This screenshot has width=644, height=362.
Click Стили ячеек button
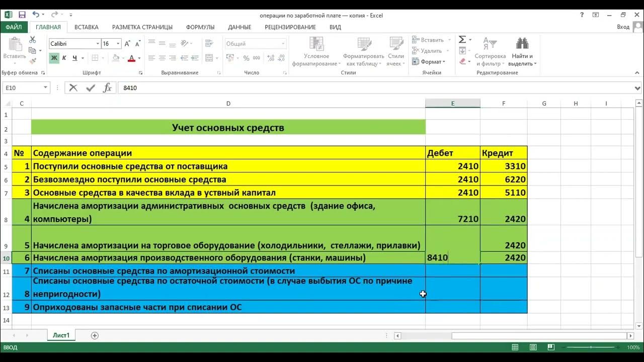click(396, 52)
